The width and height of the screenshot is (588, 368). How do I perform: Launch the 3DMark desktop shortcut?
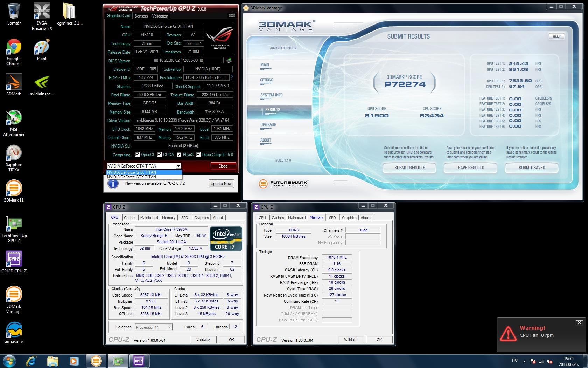[x=14, y=84]
